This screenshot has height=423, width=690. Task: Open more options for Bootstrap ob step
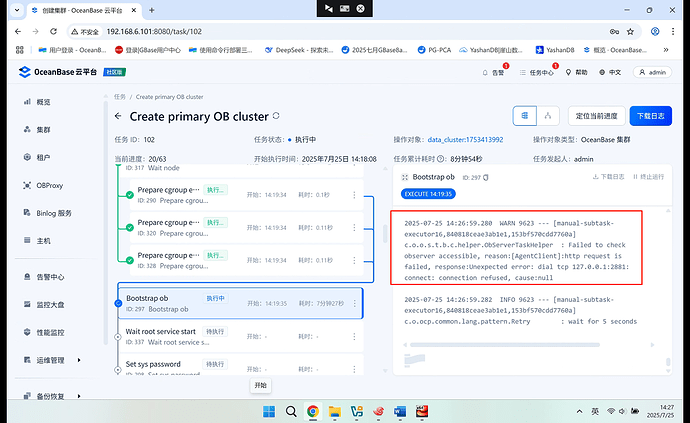pos(354,303)
